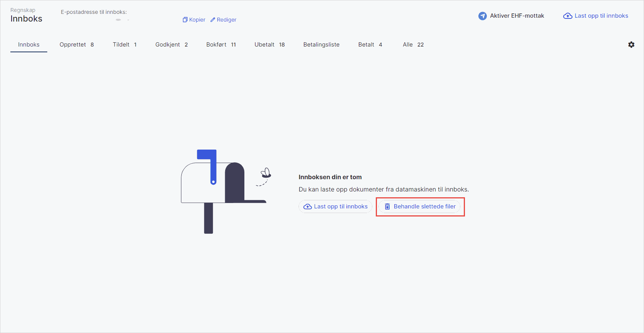Click the trash icon for deleted files
The image size is (644, 333).
pyautogui.click(x=387, y=206)
